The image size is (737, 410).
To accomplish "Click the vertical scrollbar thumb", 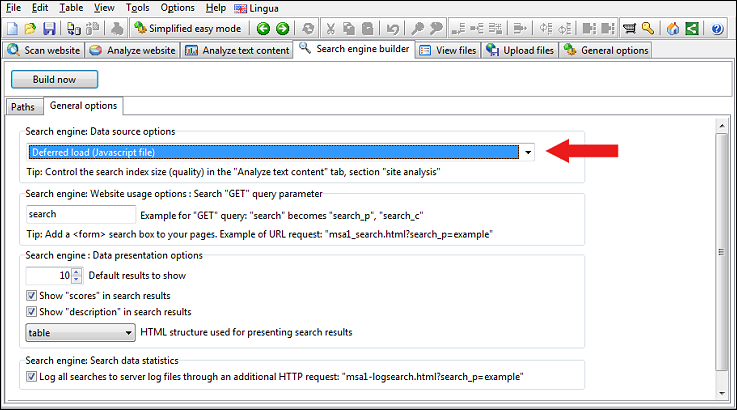I will [x=721, y=252].
